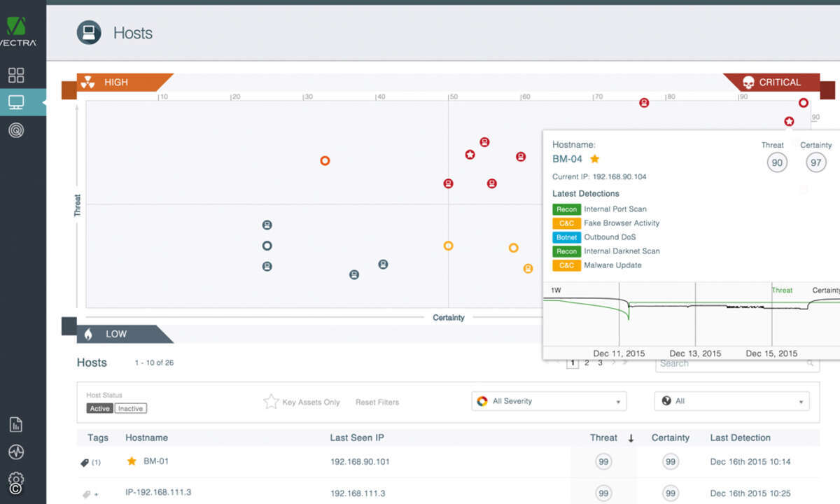Sort by the Certainty column header
This screenshot has width=840, height=504.
[x=671, y=437]
